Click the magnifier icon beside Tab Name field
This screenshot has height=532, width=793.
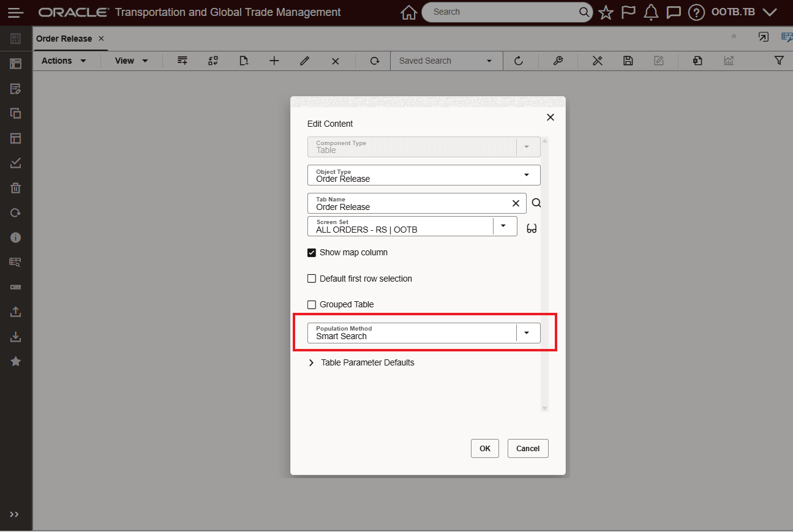pyautogui.click(x=536, y=203)
